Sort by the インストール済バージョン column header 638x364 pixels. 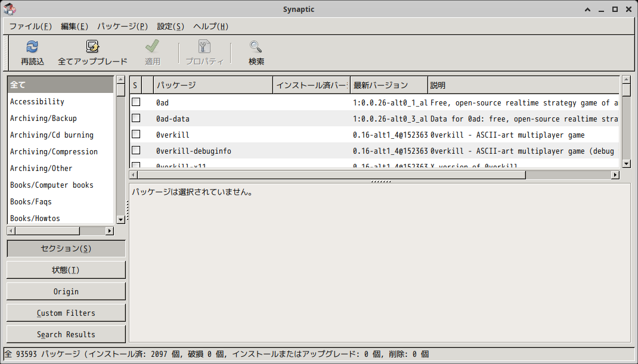tap(312, 85)
